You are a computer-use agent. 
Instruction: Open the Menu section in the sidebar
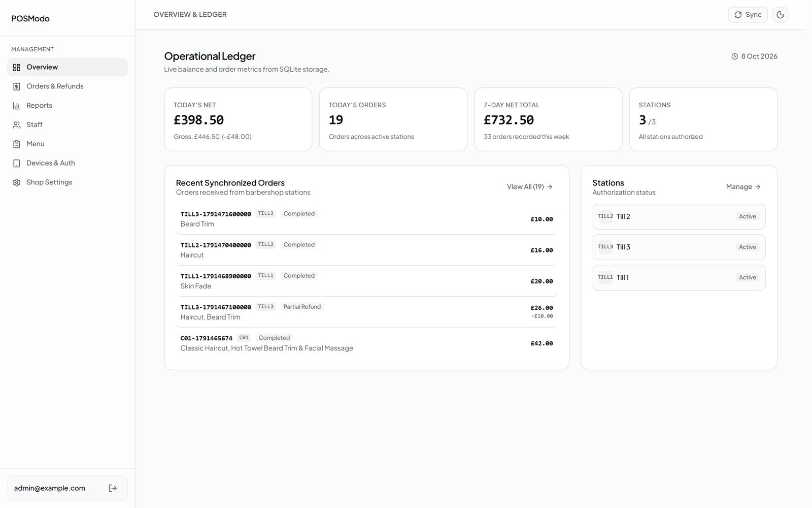click(x=67, y=144)
